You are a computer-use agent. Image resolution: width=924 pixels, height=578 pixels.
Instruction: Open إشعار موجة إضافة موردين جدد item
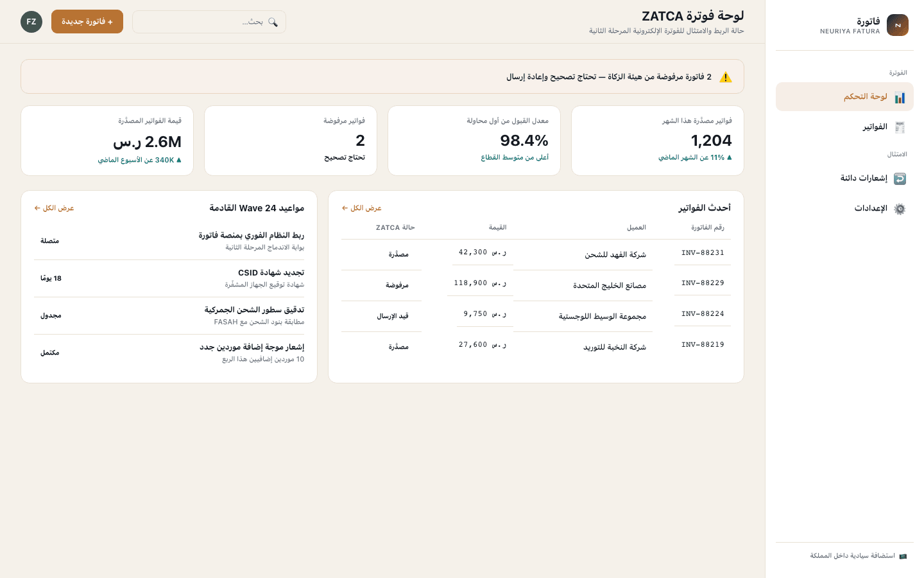coord(169,353)
